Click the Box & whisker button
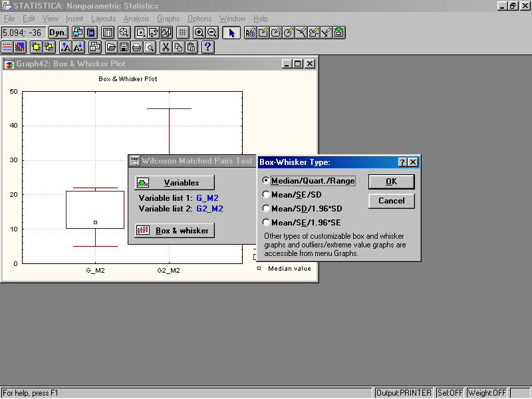This screenshot has width=532, height=399. [x=174, y=230]
